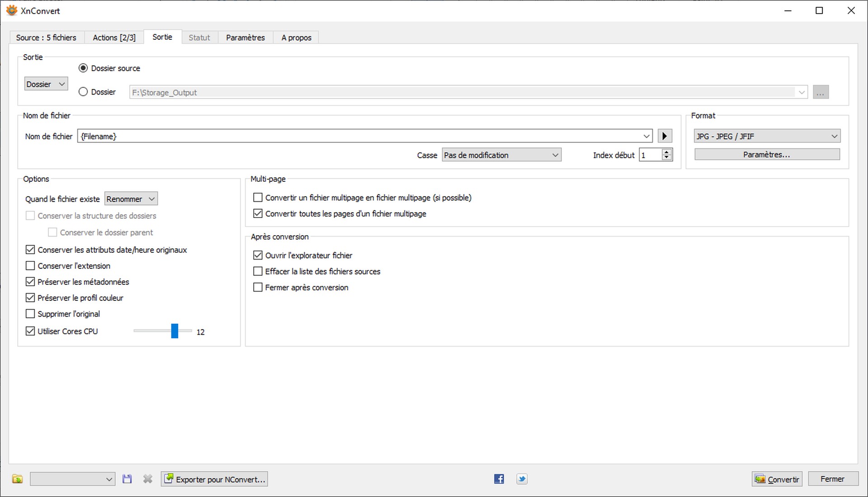Open Quand le fichier existe dropdown
The height and width of the screenshot is (497, 868).
pyautogui.click(x=131, y=199)
